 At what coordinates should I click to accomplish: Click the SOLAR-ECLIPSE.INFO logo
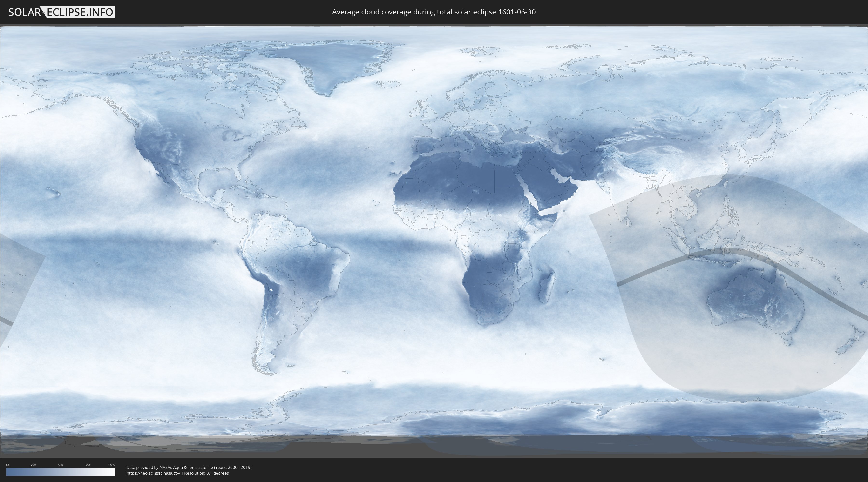pos(62,12)
